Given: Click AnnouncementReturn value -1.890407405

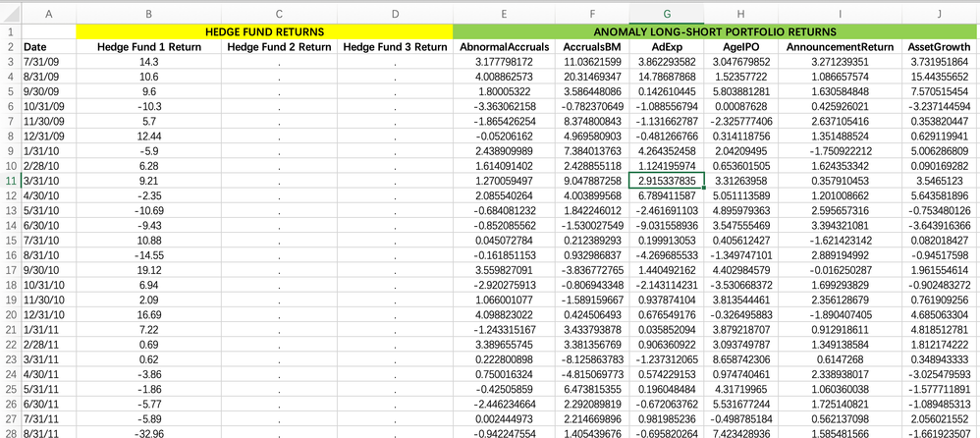Looking at the screenshot, I should [840, 313].
